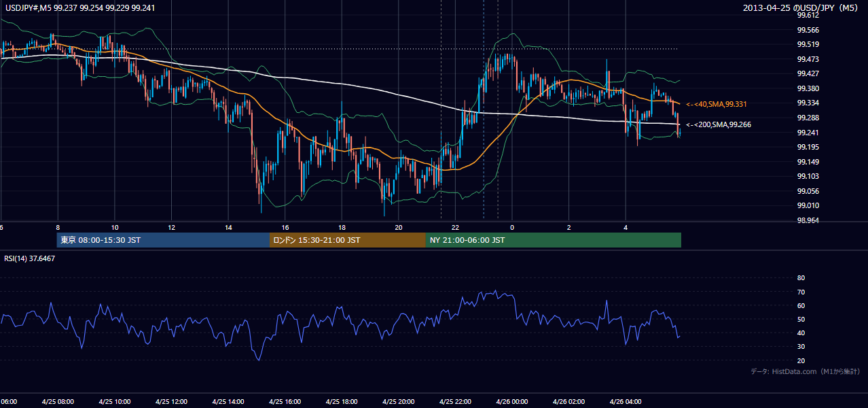Click the 4/26 02:00 time axis label
Screen dimensions: 868x408
click(x=568, y=401)
